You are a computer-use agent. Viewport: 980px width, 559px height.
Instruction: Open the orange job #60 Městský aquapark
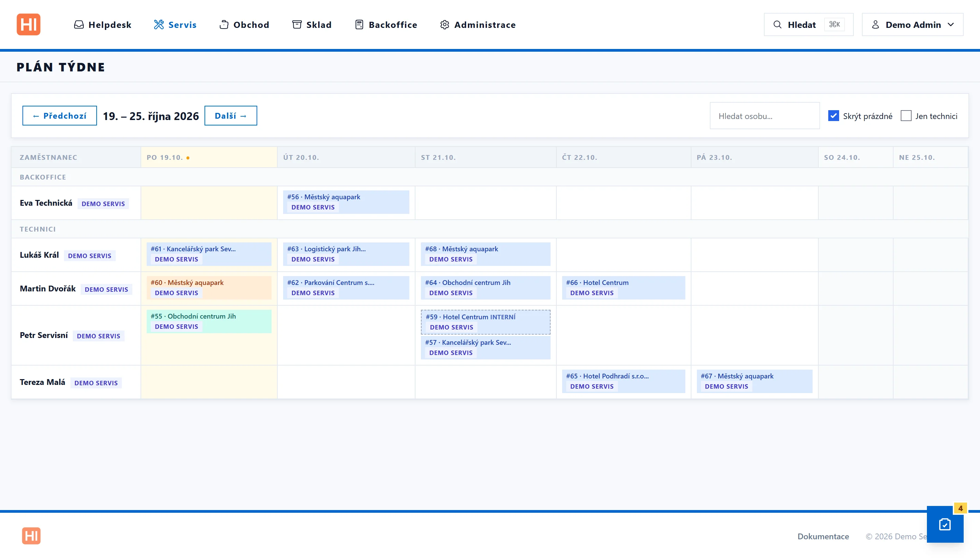tap(209, 288)
